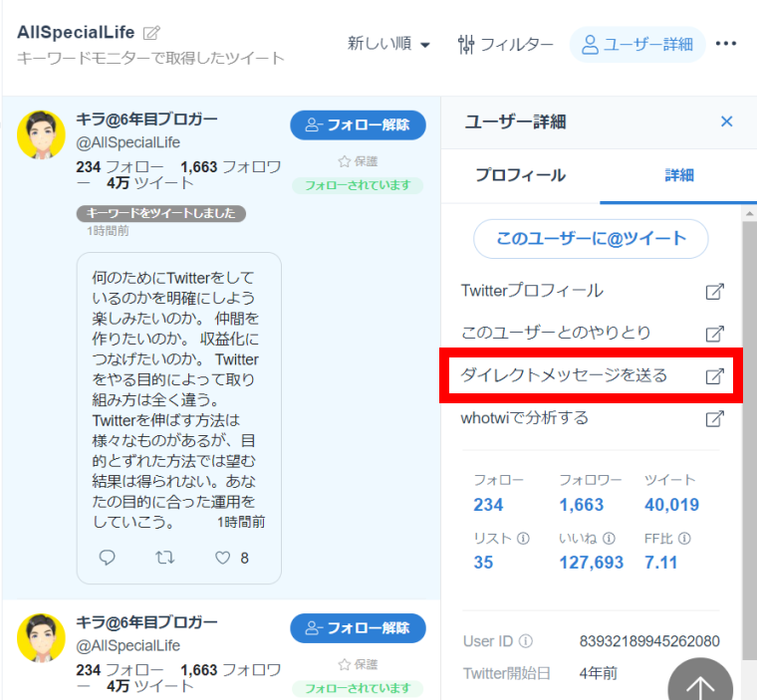Click the reply icon under the tweet

[x=108, y=558]
